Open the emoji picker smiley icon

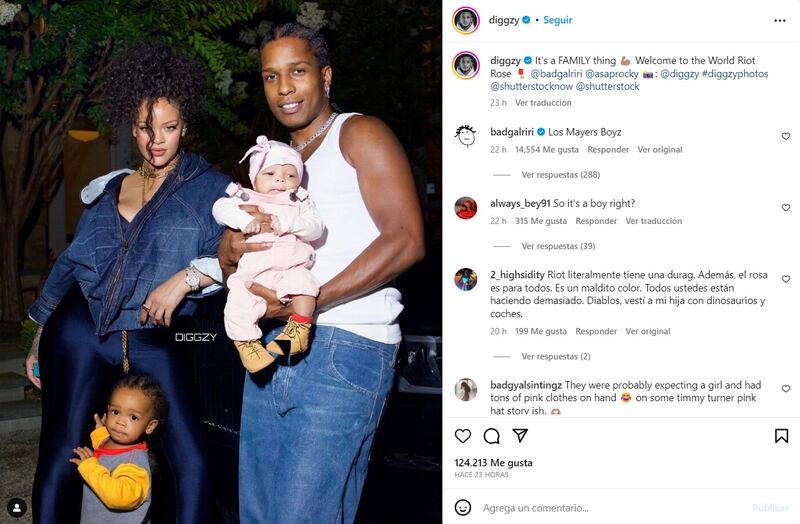point(463,508)
